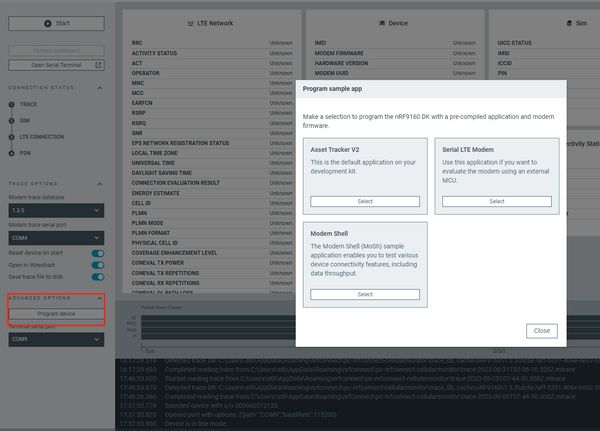The height and width of the screenshot is (431, 600).
Task: Select the Asset Tracker V2 application
Action: (365, 201)
